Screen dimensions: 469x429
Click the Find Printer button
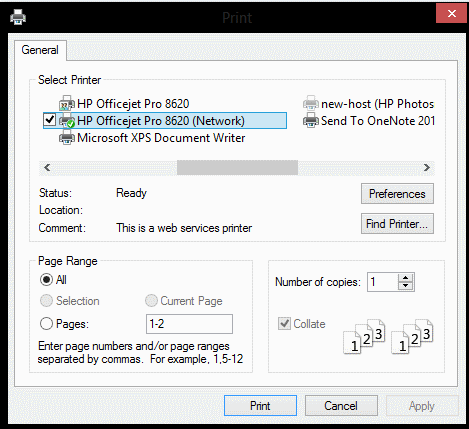(397, 224)
